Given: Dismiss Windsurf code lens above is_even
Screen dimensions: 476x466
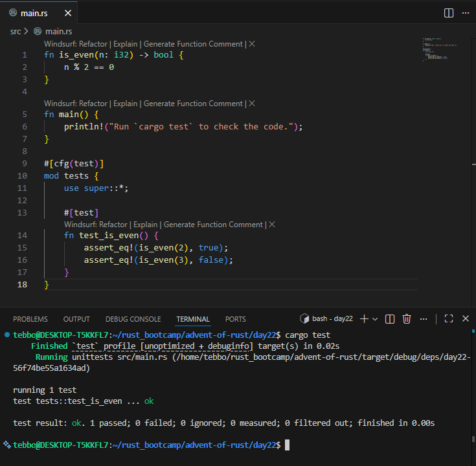Looking at the screenshot, I should (x=252, y=44).
